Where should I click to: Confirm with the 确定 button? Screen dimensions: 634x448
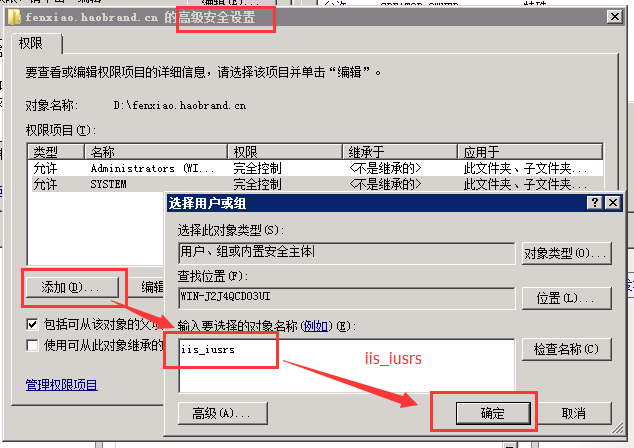click(493, 413)
